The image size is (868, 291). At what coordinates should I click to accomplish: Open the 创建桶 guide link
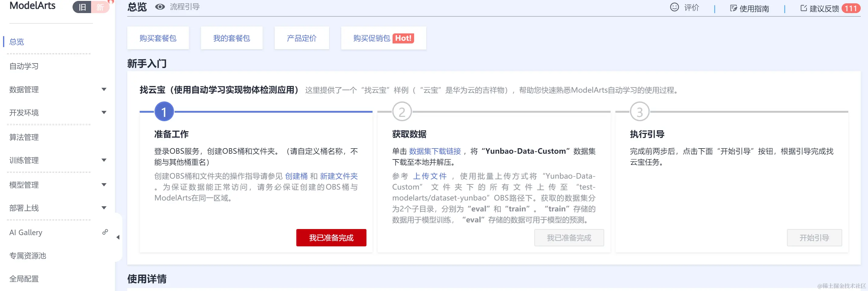click(x=296, y=176)
